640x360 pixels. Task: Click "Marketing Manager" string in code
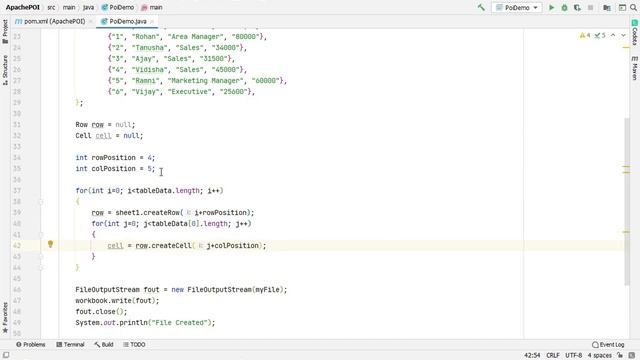206,81
